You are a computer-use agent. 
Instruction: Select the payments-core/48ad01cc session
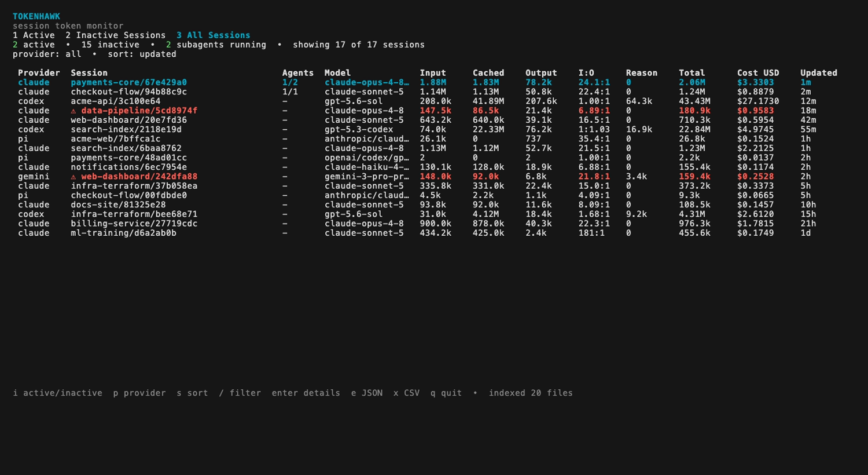[128, 158]
